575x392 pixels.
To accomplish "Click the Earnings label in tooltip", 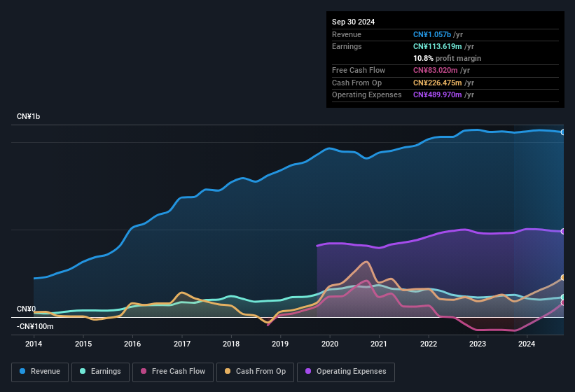I will 347,46.
